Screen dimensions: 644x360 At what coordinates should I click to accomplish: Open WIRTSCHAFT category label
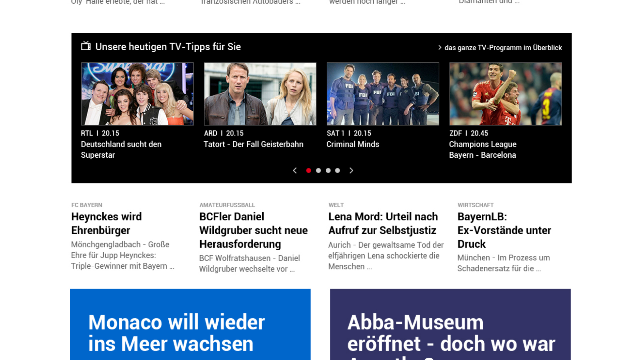pyautogui.click(x=476, y=205)
